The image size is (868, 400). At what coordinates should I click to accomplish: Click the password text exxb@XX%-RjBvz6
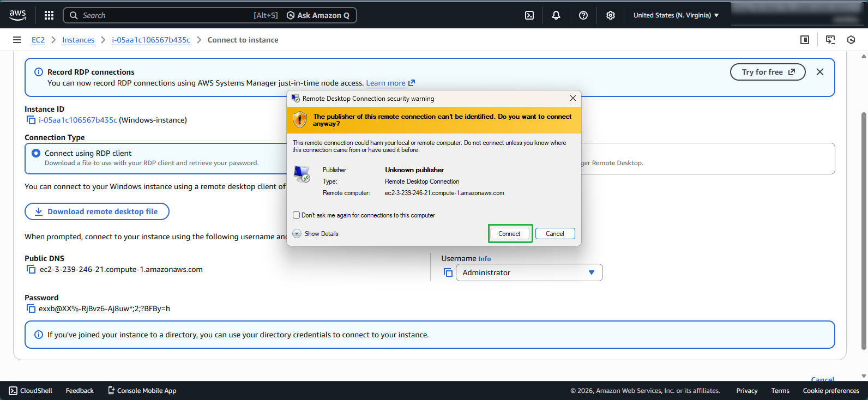tap(104, 308)
